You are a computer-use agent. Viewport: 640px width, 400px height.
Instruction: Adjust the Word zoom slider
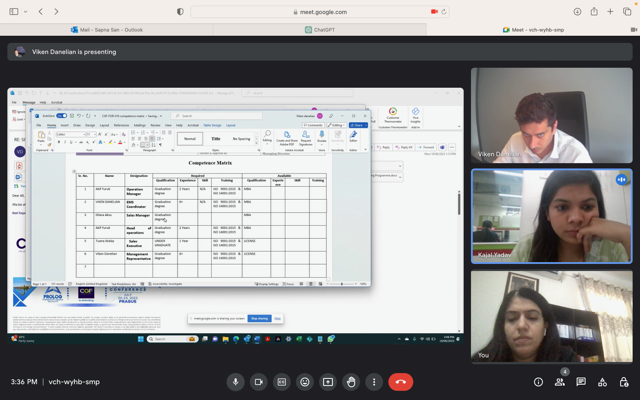pyautogui.click(x=342, y=284)
